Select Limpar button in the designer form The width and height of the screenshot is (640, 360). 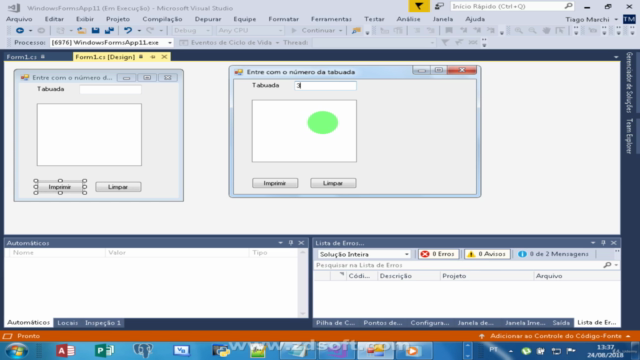click(118, 187)
